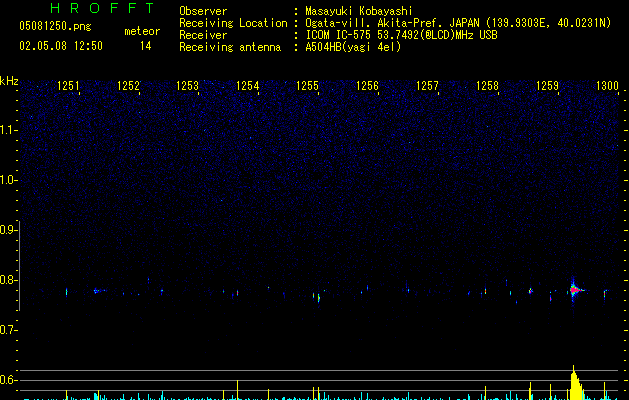This screenshot has height=400, width=629.
Task: Click the 0.6 kHz axis label
Action: pyautogui.click(x=8, y=380)
